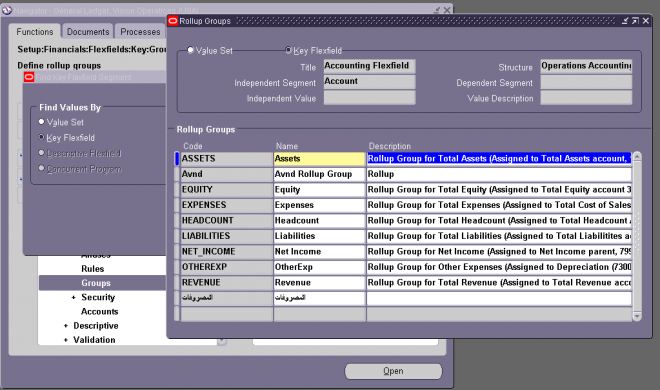Click the Rollup description in Avnd row
Viewport: 660px width, 390px height.
click(x=499, y=174)
